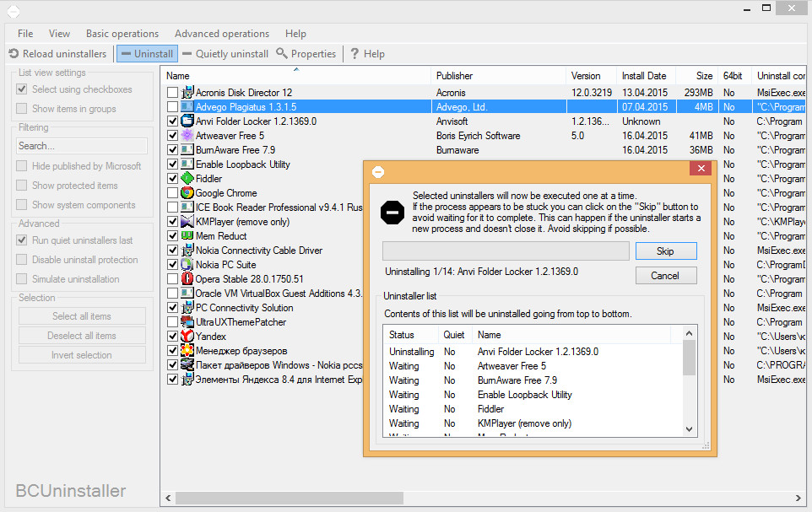Click the KMPlayer program icon
Viewport: 812px width, 512px height.
tap(187, 222)
